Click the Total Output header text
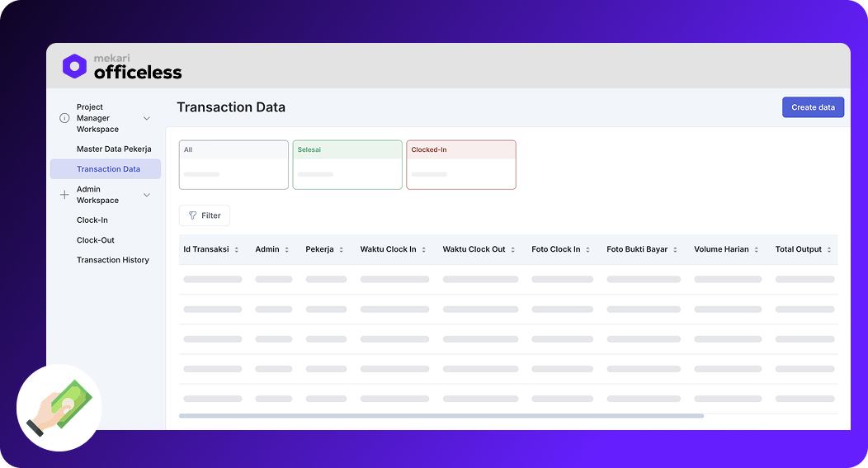Viewport: 868px width, 468px height. pyautogui.click(x=798, y=249)
